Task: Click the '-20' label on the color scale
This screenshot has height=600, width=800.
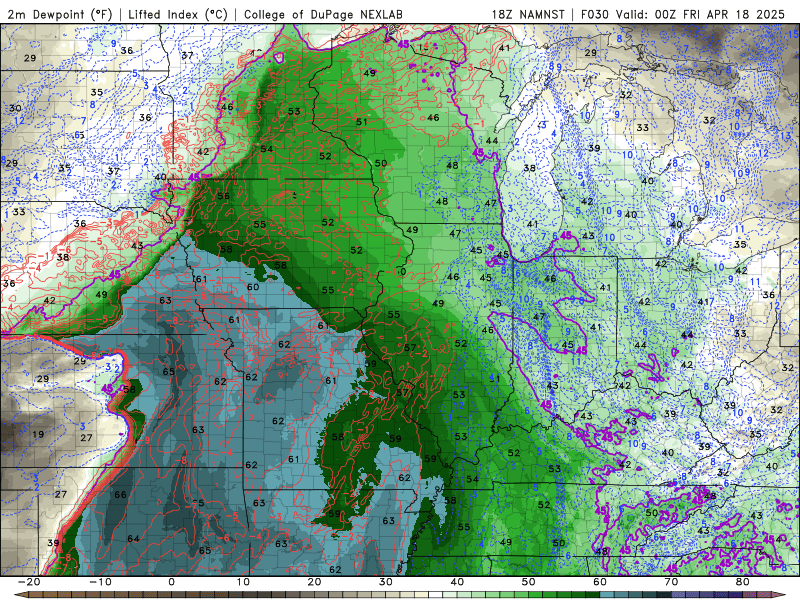Action: point(29,582)
